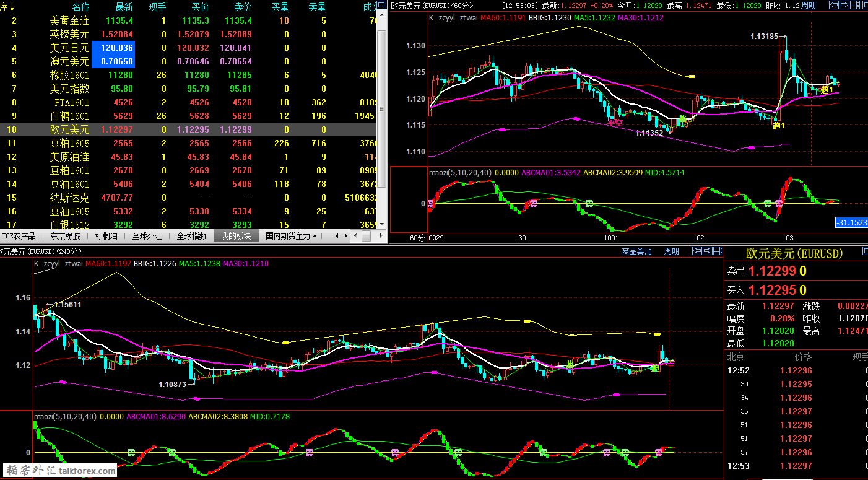This screenshot has height=480, width=868.
Task: Click the window icon beside the 欧元美元(EURUSD) quote title
Action: tap(865, 251)
